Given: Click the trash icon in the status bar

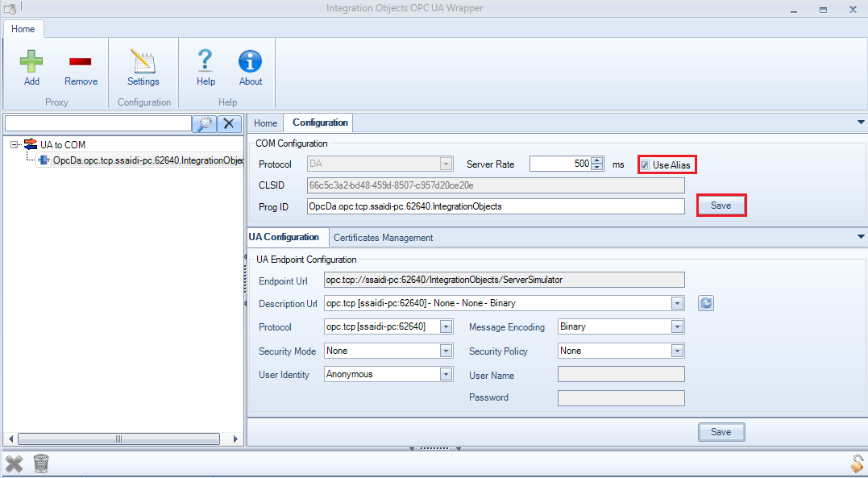Looking at the screenshot, I should (x=40, y=463).
